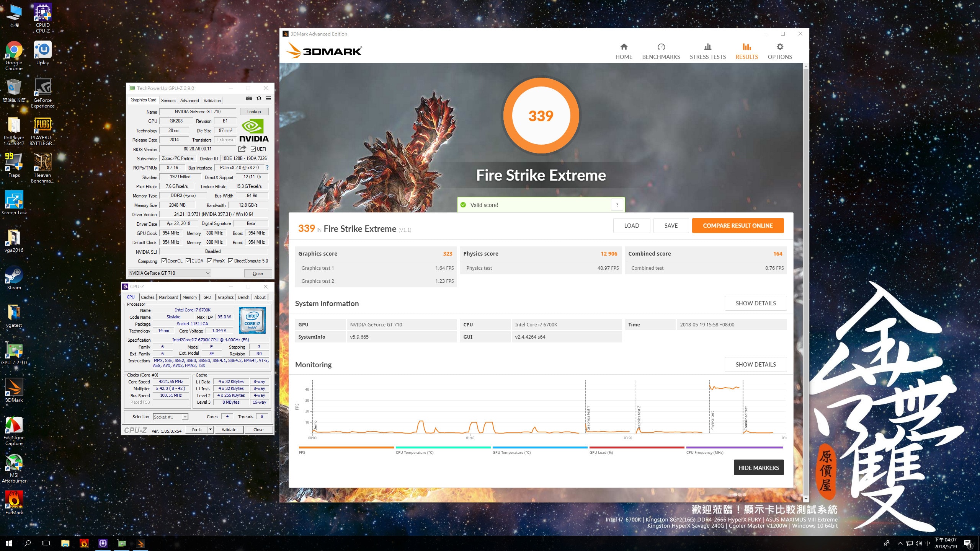Switch to the CPU-Z Memory tab
This screenshot has height=551, width=980.
[x=190, y=297]
